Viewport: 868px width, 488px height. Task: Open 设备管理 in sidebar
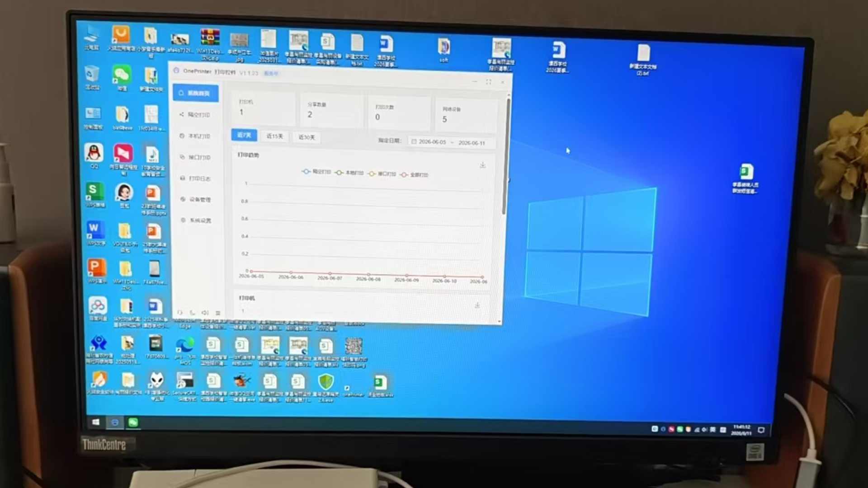pyautogui.click(x=196, y=199)
